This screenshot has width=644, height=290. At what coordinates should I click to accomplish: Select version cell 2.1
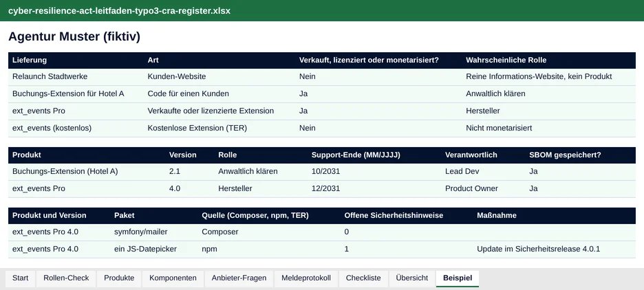click(175, 171)
